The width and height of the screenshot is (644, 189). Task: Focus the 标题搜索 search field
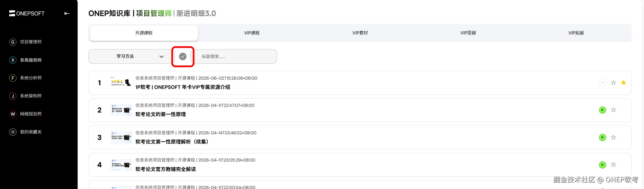[235, 56]
